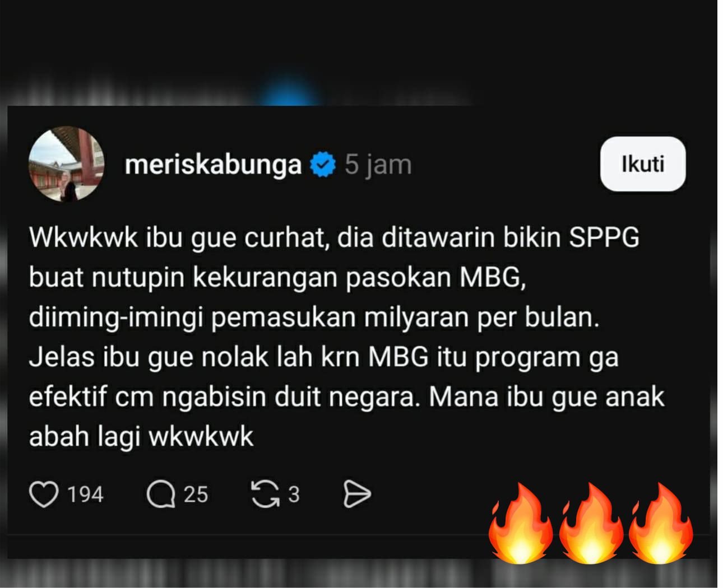Open meriskabunga's profile picture
The image size is (723, 588).
coord(66,164)
